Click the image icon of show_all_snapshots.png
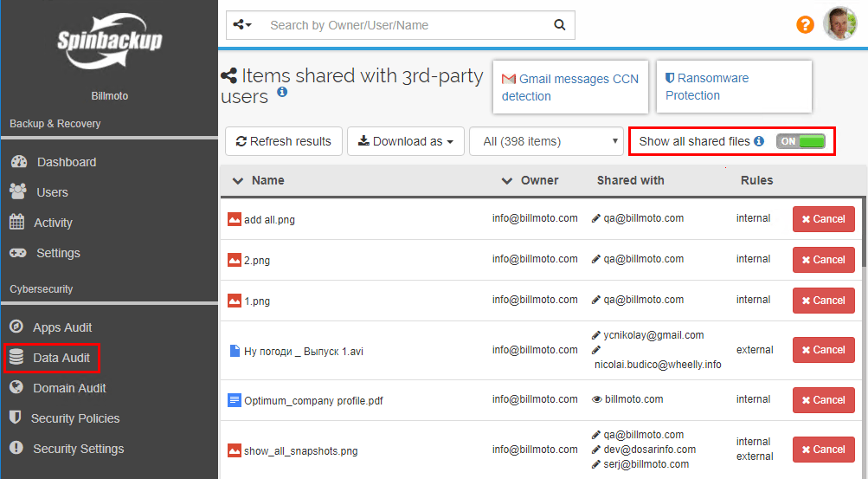Viewport: 868px width, 479px height. tap(235, 450)
